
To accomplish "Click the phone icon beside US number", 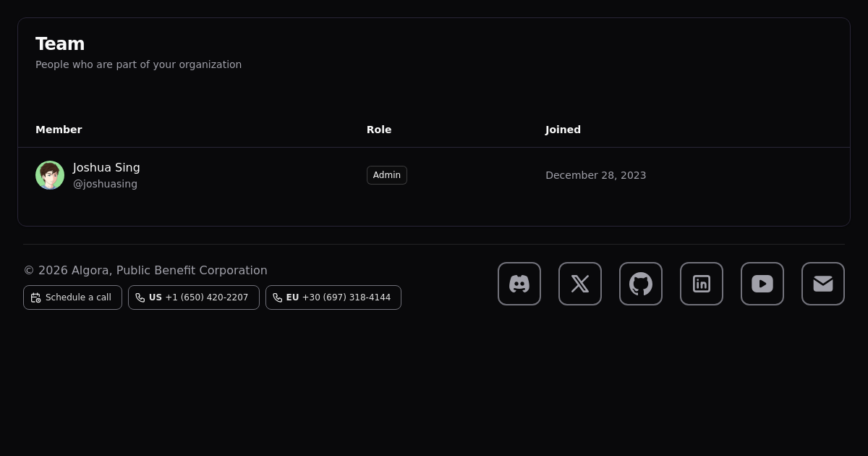I will click(140, 297).
